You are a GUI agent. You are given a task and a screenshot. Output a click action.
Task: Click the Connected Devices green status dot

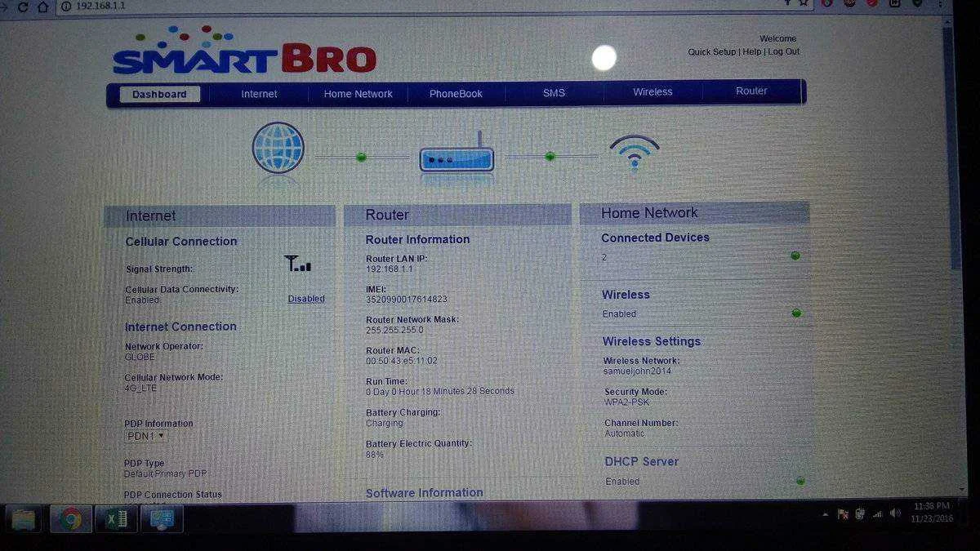pyautogui.click(x=795, y=256)
